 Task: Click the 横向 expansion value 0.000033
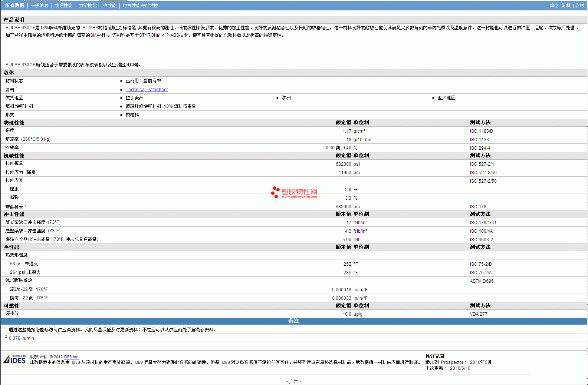(342, 298)
